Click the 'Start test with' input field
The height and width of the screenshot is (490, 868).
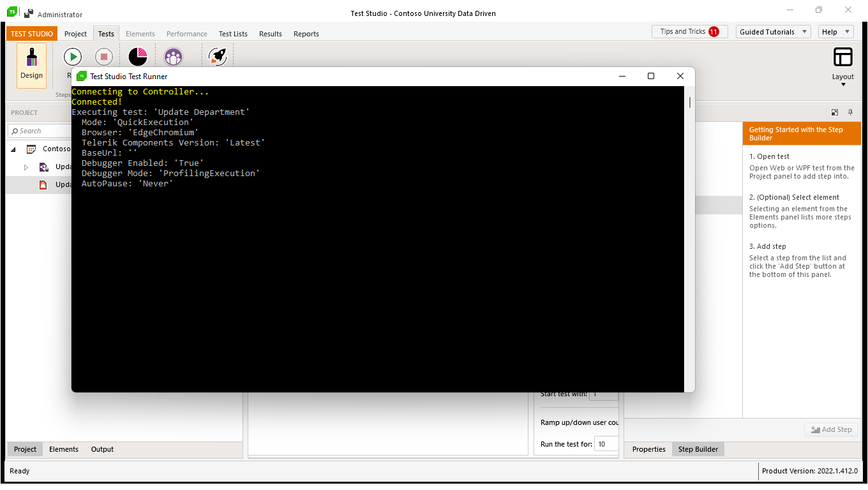pyautogui.click(x=604, y=394)
